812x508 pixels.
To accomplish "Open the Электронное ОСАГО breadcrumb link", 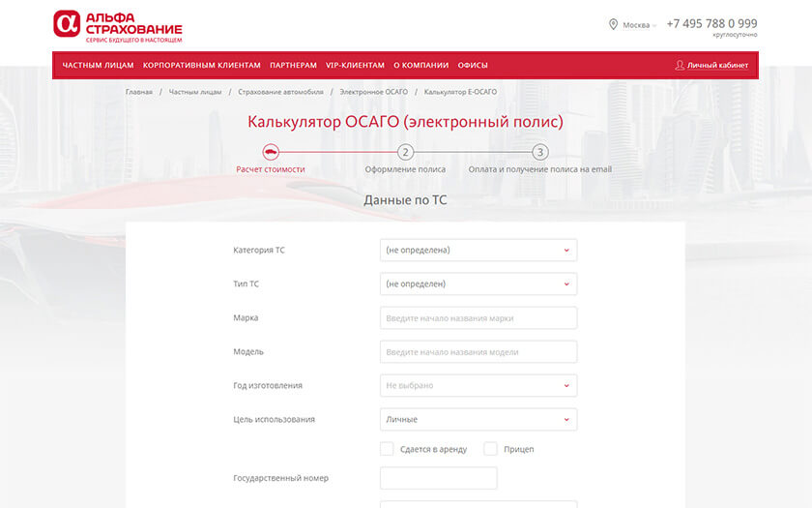I will coord(373,92).
